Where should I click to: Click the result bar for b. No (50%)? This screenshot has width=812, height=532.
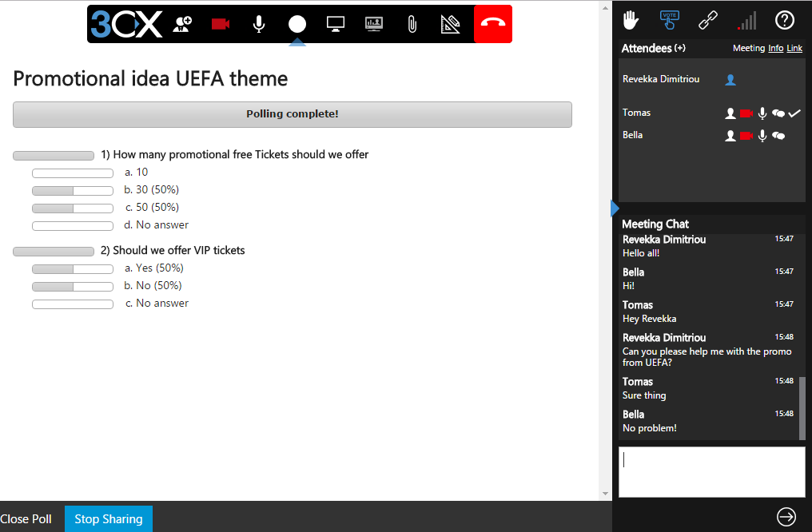73,287
